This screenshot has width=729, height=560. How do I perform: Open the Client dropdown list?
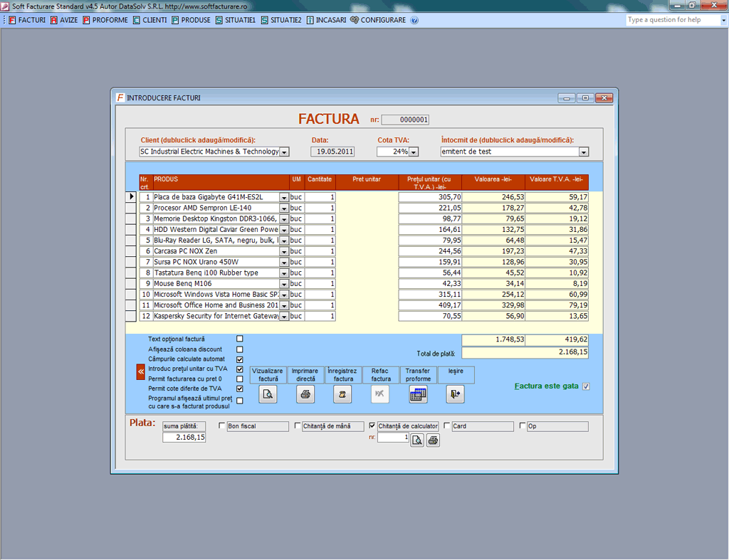pyautogui.click(x=284, y=152)
